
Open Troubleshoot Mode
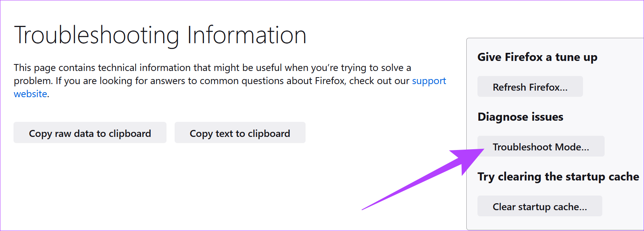click(x=541, y=146)
